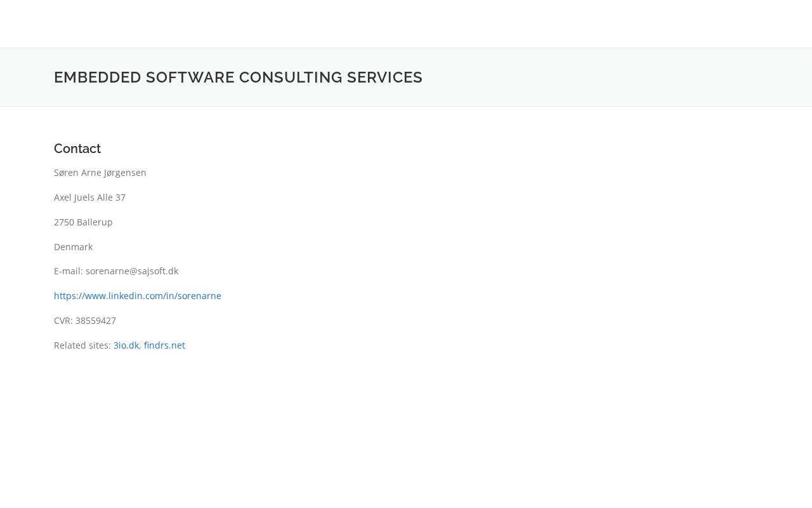Visit the 3io.dk related site
The height and width of the screenshot is (508, 812).
(126, 345)
